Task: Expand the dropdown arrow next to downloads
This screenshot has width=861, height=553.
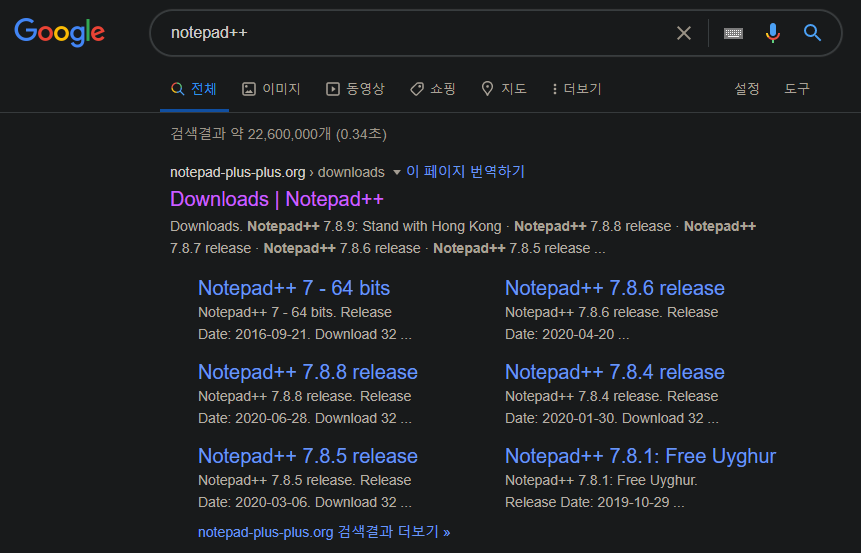Action: point(396,172)
